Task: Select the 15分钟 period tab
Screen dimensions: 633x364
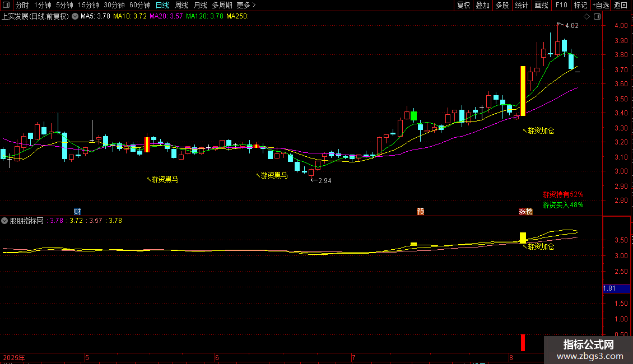Action: (x=89, y=5)
